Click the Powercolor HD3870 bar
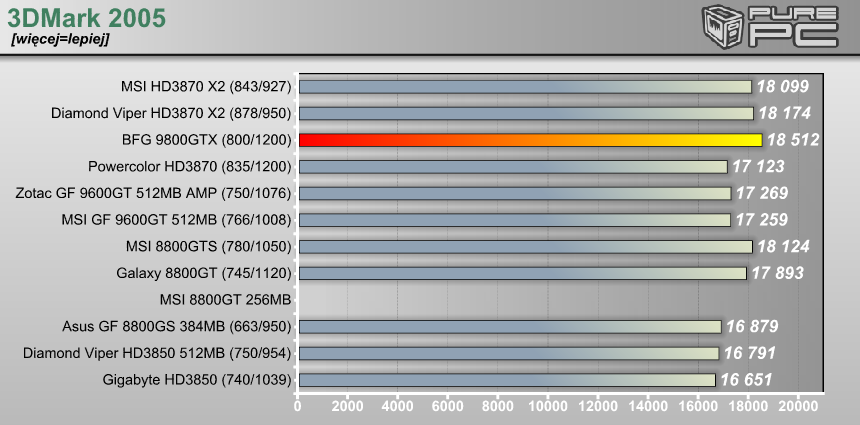Screen dimensions: 860x425 pyautogui.click(x=513, y=167)
